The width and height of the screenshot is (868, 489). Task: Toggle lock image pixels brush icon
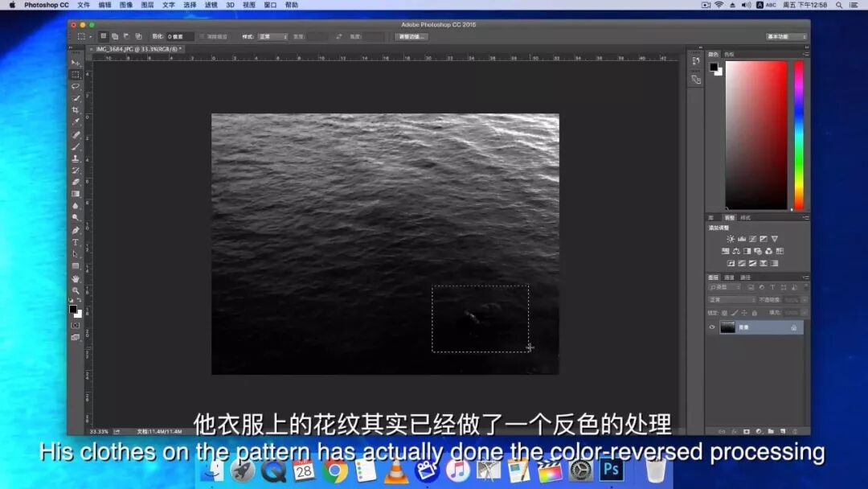[x=734, y=313]
